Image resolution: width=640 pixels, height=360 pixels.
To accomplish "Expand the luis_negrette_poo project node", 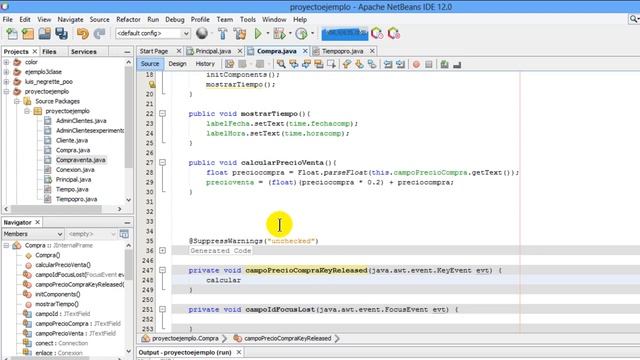I will 6,82.
